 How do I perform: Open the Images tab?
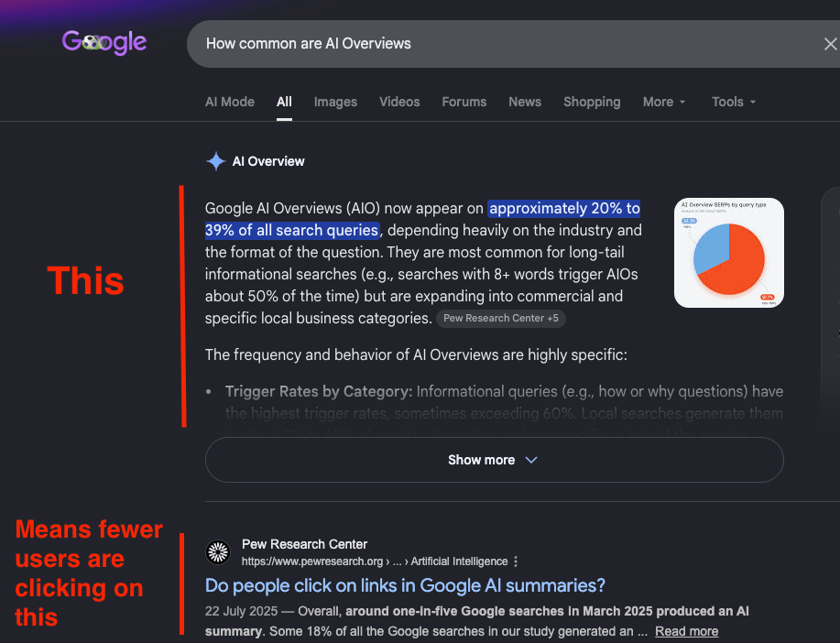point(335,102)
